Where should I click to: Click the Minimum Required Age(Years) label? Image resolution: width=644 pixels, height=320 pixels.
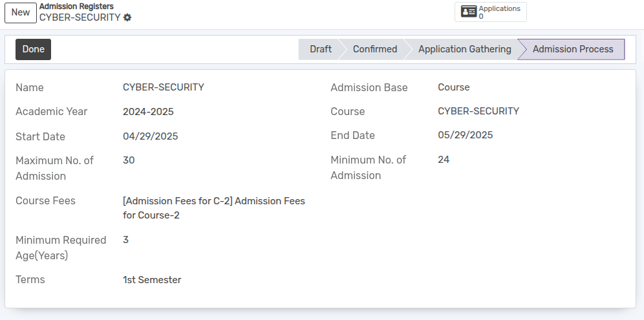pyautogui.click(x=61, y=248)
